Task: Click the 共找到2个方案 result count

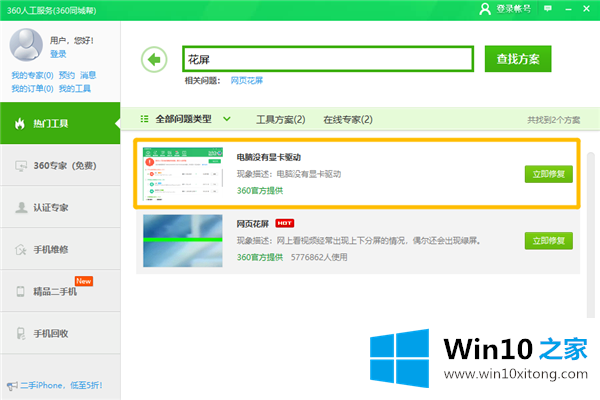Action: 553,120
